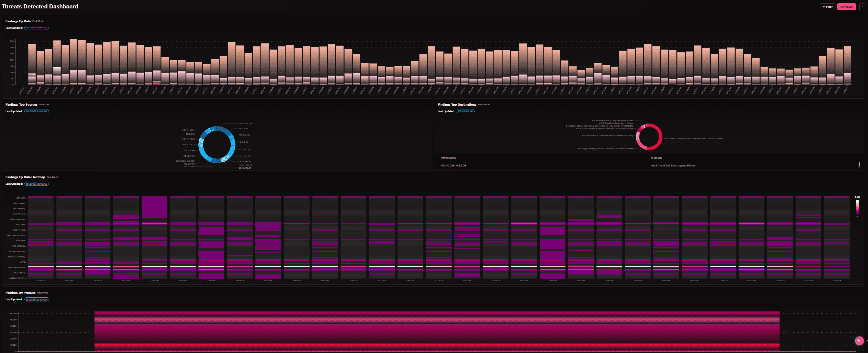Click the ecr.amazonaws.com source label
This screenshot has width=868, height=353.
click(x=185, y=161)
